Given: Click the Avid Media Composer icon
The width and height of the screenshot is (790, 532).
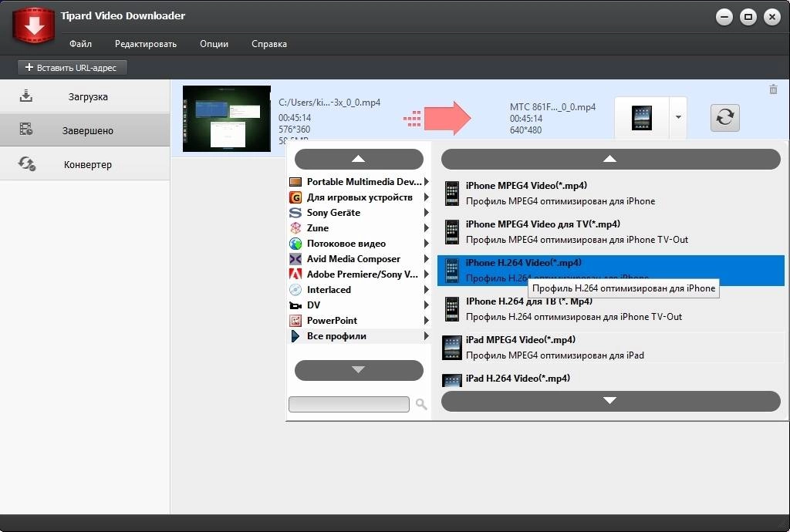Looking at the screenshot, I should (x=295, y=259).
